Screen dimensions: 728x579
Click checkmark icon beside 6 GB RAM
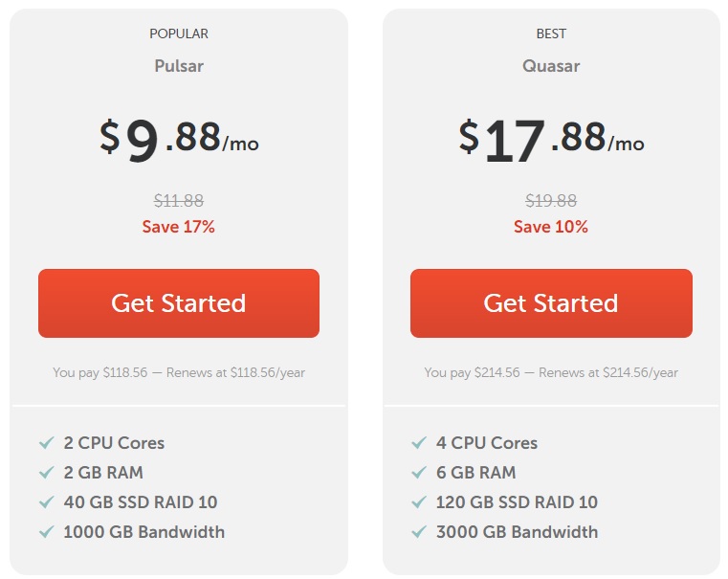point(418,473)
